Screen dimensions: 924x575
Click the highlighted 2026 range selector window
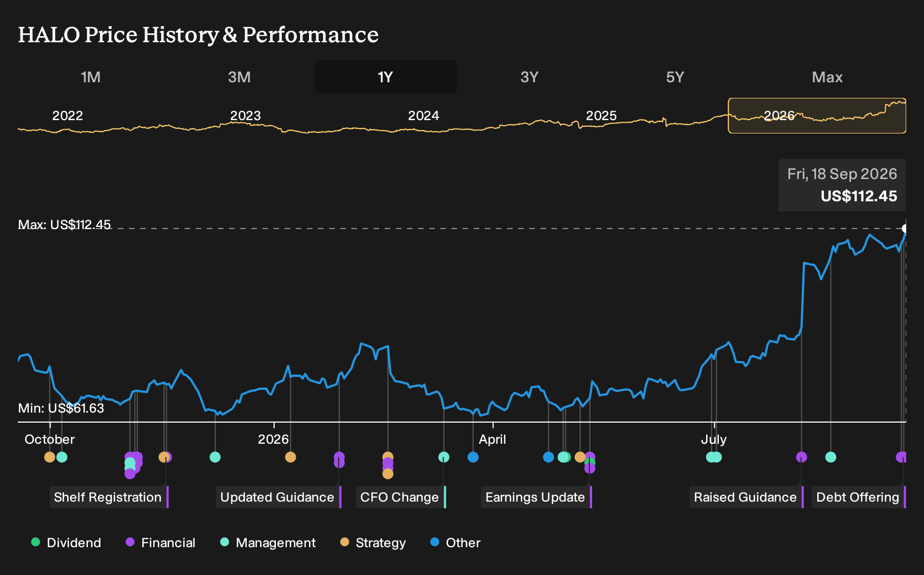(817, 116)
